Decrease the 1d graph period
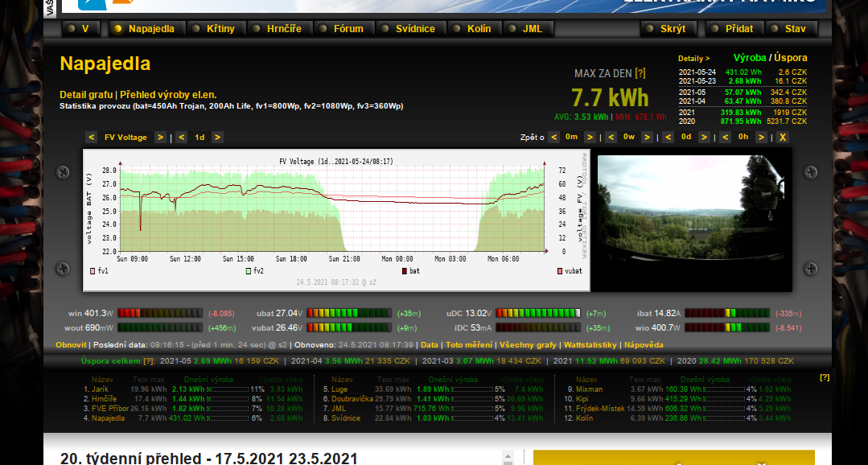 [181, 138]
